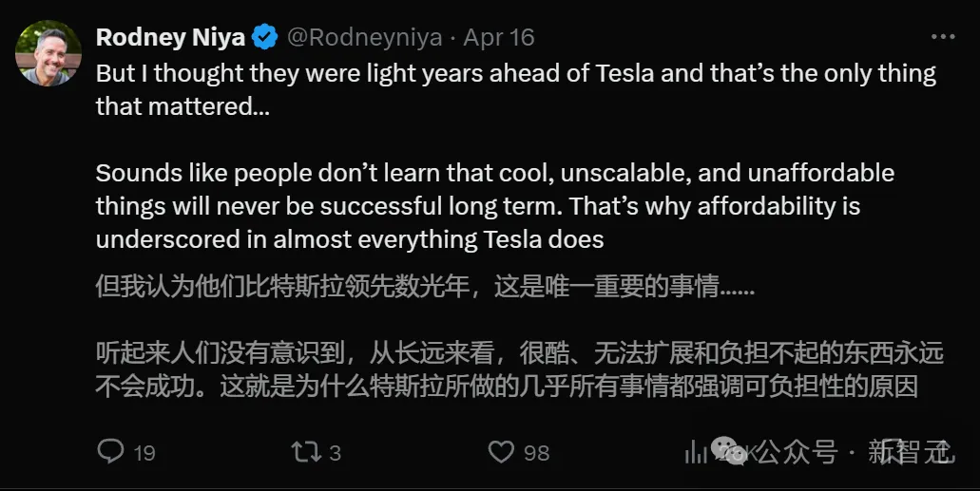
Task: Like the tweet with the heart icon
Action: (x=501, y=451)
